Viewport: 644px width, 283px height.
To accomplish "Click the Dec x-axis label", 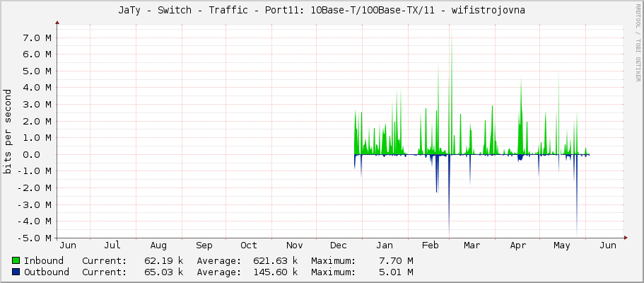I will tap(339, 246).
